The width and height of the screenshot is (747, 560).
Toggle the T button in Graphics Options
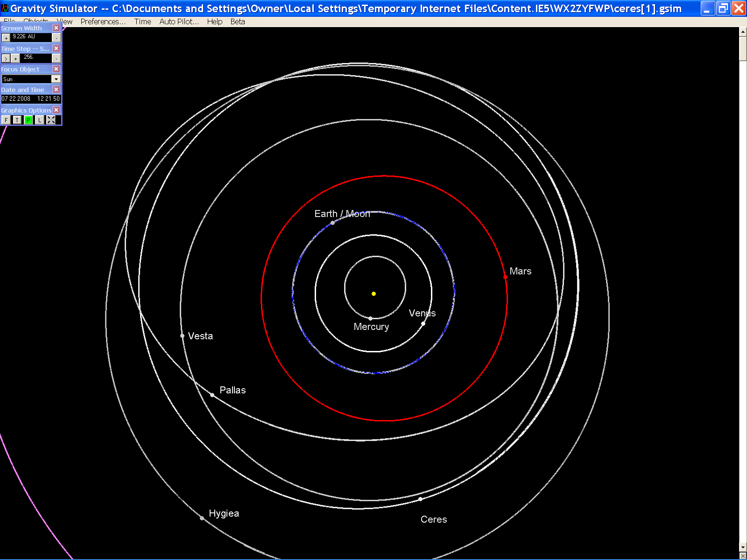tap(17, 119)
